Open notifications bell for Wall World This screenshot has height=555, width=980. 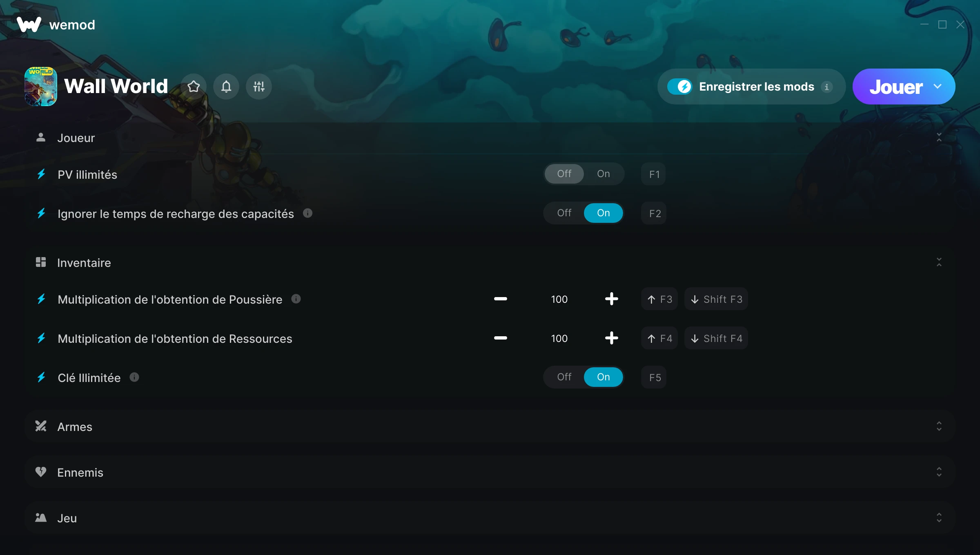click(x=226, y=87)
